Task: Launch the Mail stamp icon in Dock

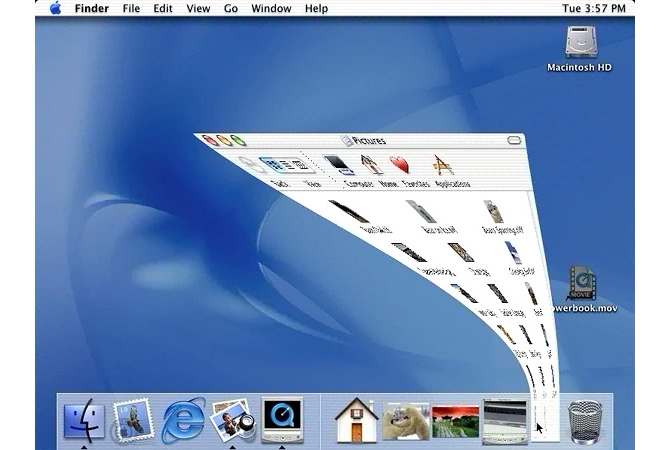Action: tap(132, 419)
